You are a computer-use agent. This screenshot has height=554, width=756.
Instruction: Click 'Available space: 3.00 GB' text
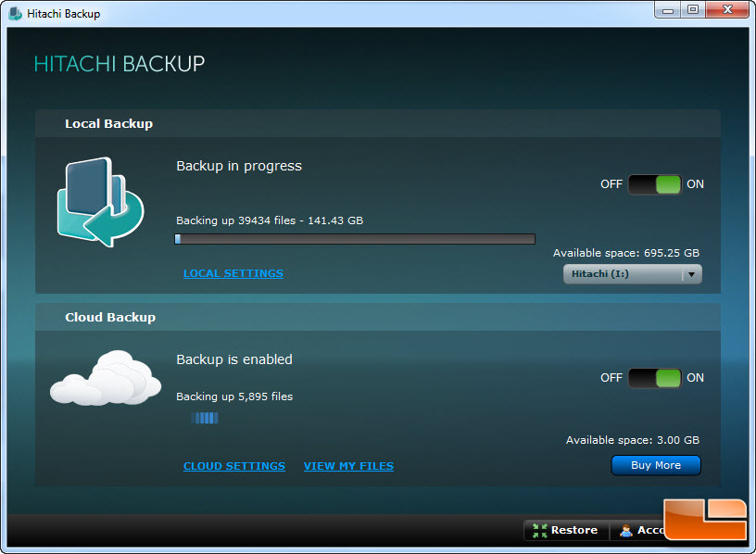pos(633,440)
